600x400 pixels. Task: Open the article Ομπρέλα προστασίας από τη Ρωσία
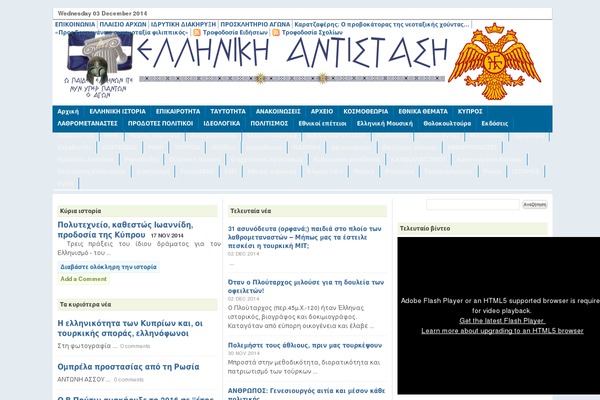tap(128, 367)
